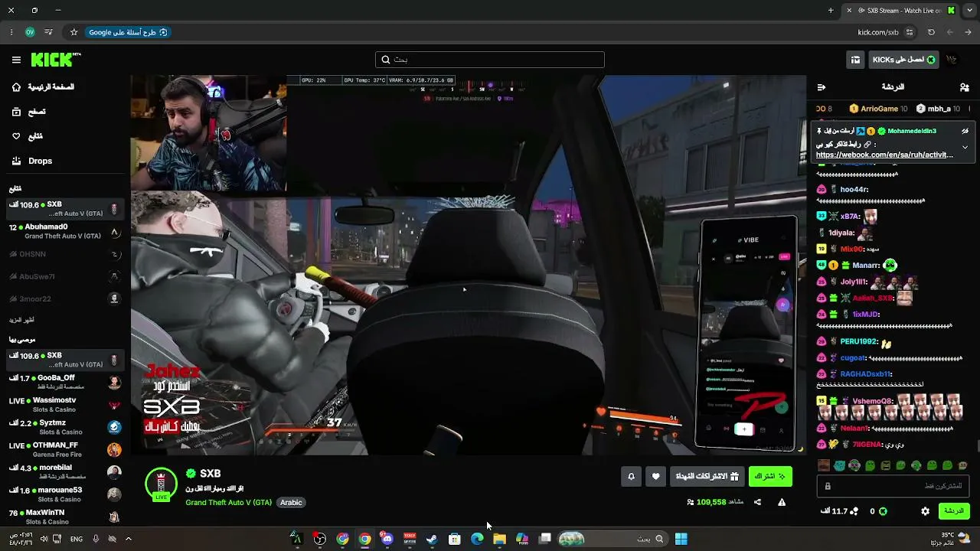Open the marouane53 channel
The width and height of the screenshot is (980, 551).
pyautogui.click(x=64, y=494)
